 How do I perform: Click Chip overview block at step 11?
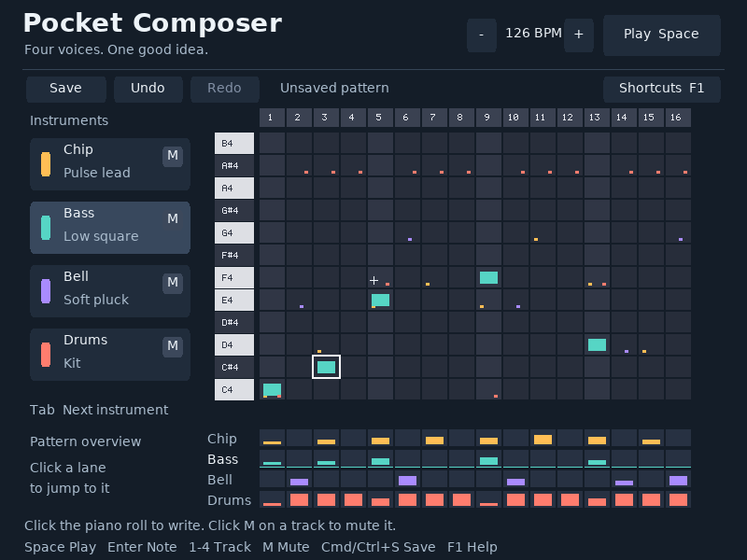pyautogui.click(x=543, y=440)
